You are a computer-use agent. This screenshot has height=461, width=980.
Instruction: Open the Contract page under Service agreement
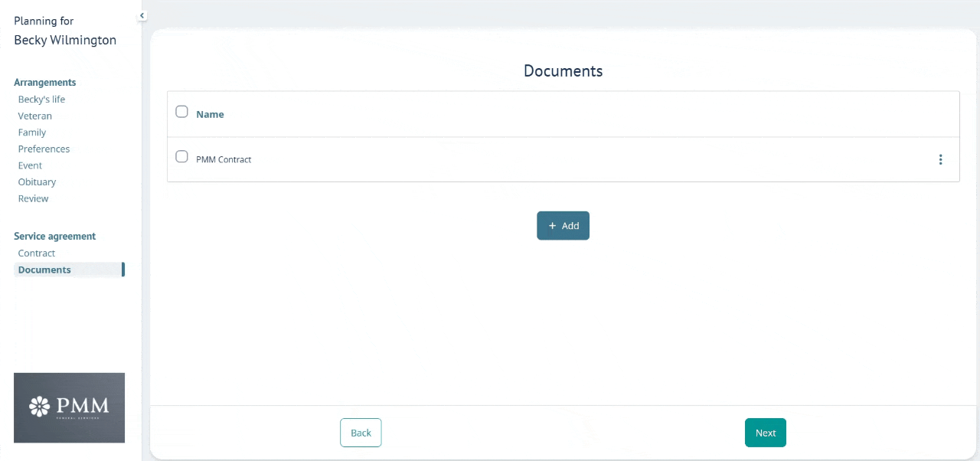tap(37, 253)
